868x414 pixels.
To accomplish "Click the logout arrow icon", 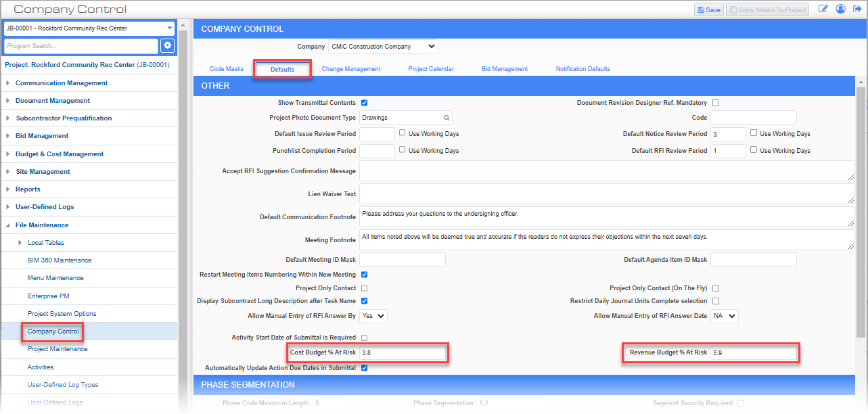I will pos(858,9).
